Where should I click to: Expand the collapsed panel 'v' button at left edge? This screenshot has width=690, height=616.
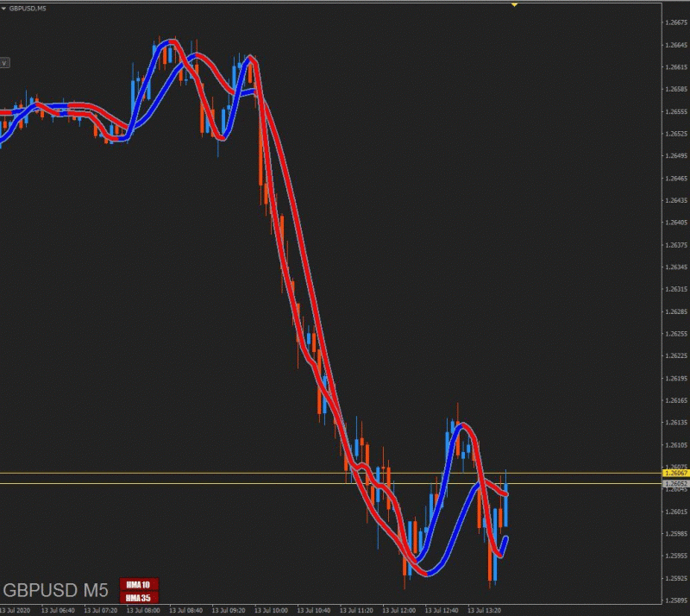(x=4, y=63)
